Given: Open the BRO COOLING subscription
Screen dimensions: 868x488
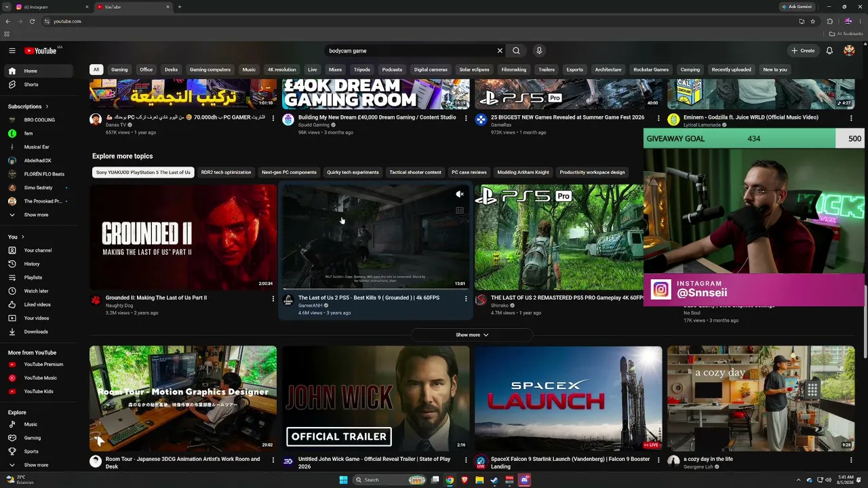Looking at the screenshot, I should (39, 120).
